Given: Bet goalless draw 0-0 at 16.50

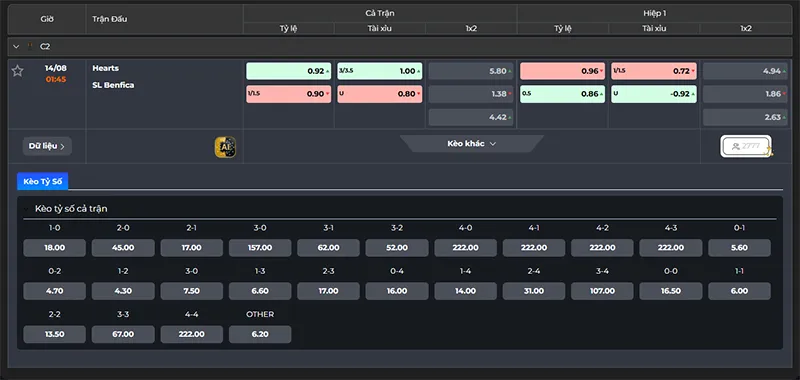Looking at the screenshot, I should pyautogui.click(x=671, y=291).
